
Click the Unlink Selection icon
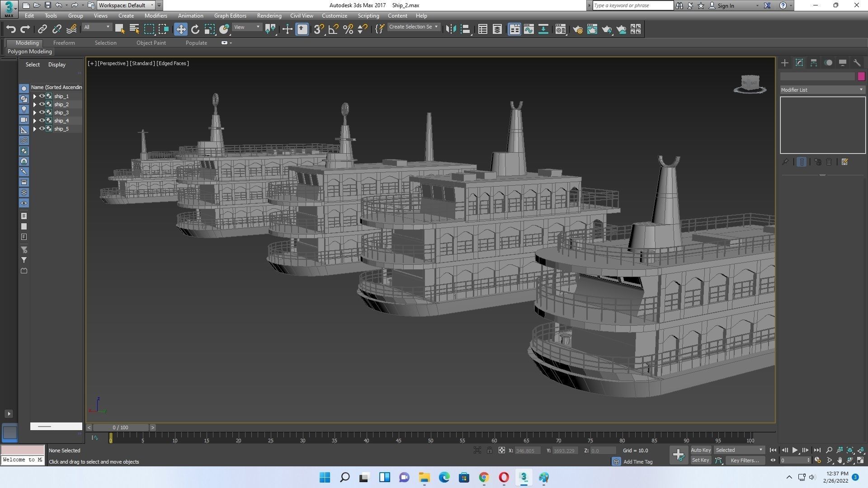pos(57,29)
